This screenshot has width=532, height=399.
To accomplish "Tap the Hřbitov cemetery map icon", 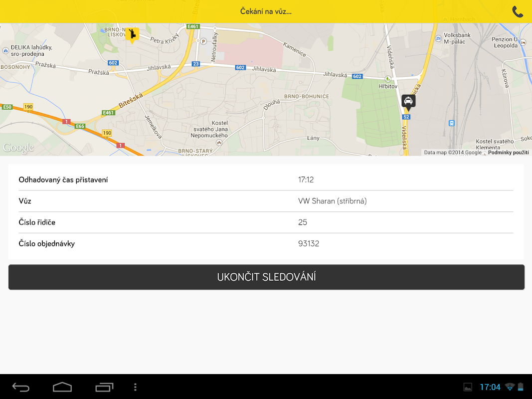I will [x=388, y=79].
